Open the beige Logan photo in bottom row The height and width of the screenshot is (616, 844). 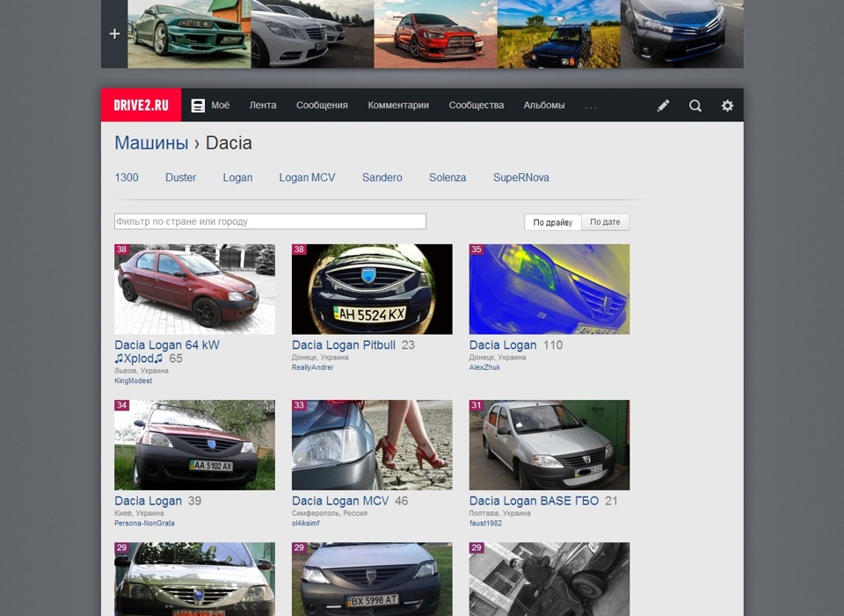coord(195,579)
